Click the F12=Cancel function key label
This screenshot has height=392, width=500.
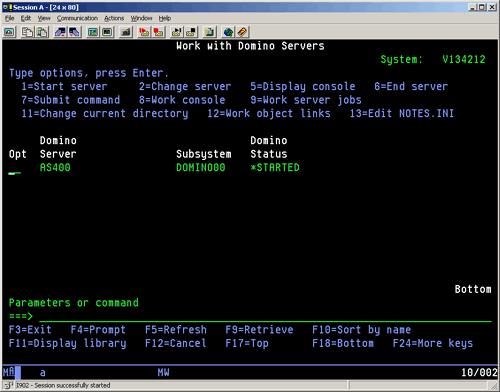(176, 343)
